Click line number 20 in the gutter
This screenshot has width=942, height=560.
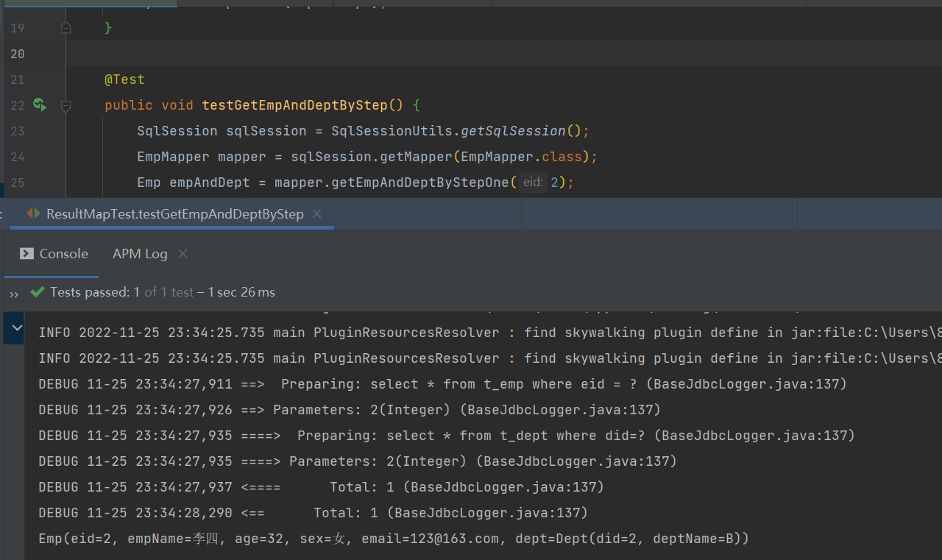pyautogui.click(x=18, y=54)
